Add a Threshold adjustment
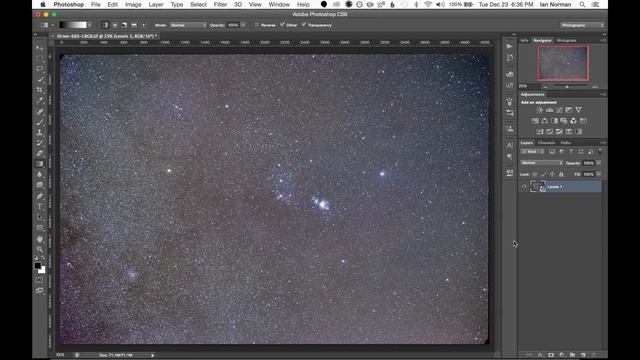This screenshot has height=360, width=640. (559, 131)
